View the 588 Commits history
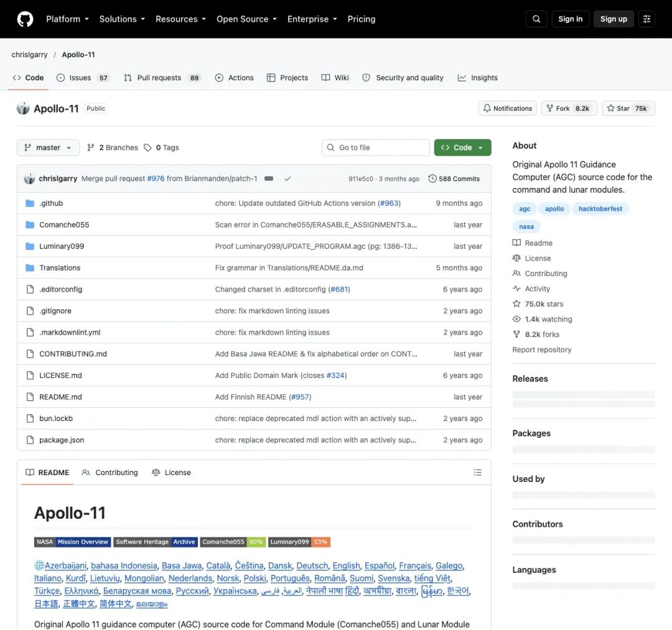 [454, 178]
